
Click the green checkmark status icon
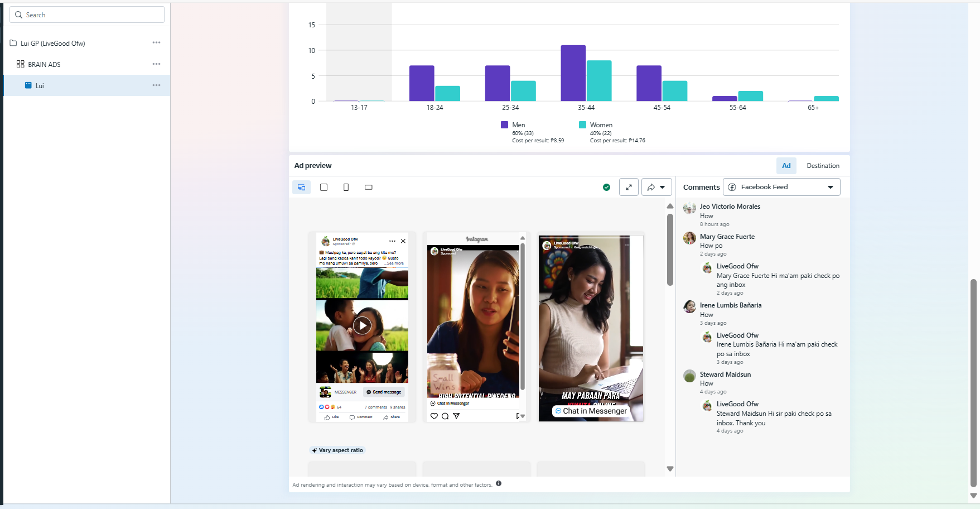[x=606, y=188]
